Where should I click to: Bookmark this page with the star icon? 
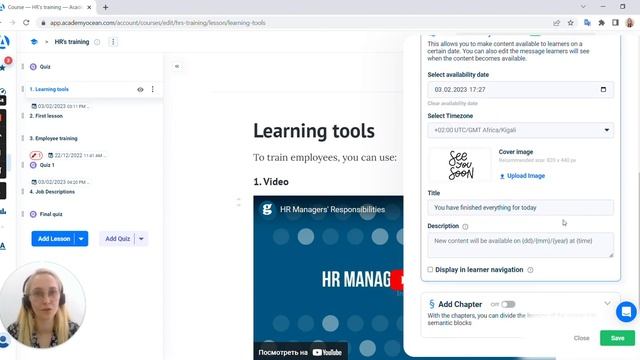(x=571, y=23)
